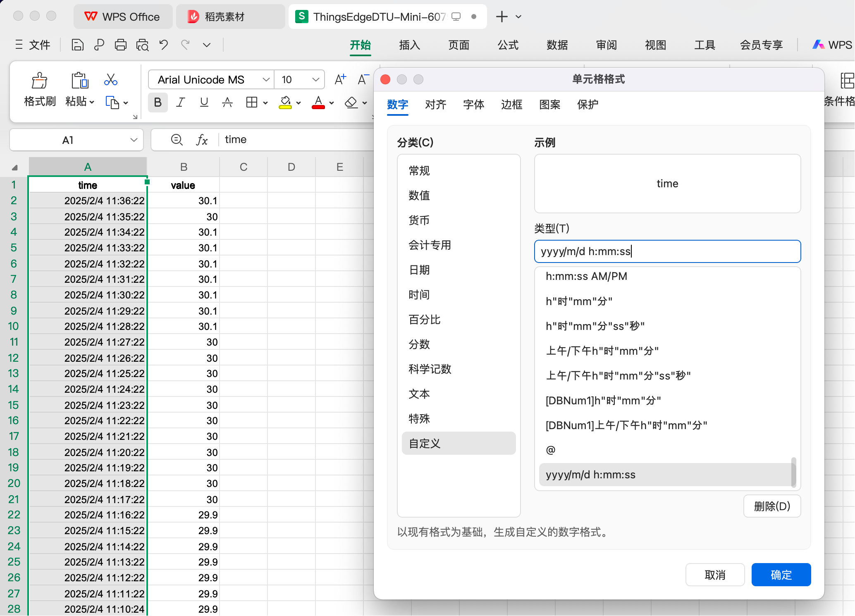The width and height of the screenshot is (855, 616).
Task: Open the 保护 tab in format dialog
Action: click(588, 104)
